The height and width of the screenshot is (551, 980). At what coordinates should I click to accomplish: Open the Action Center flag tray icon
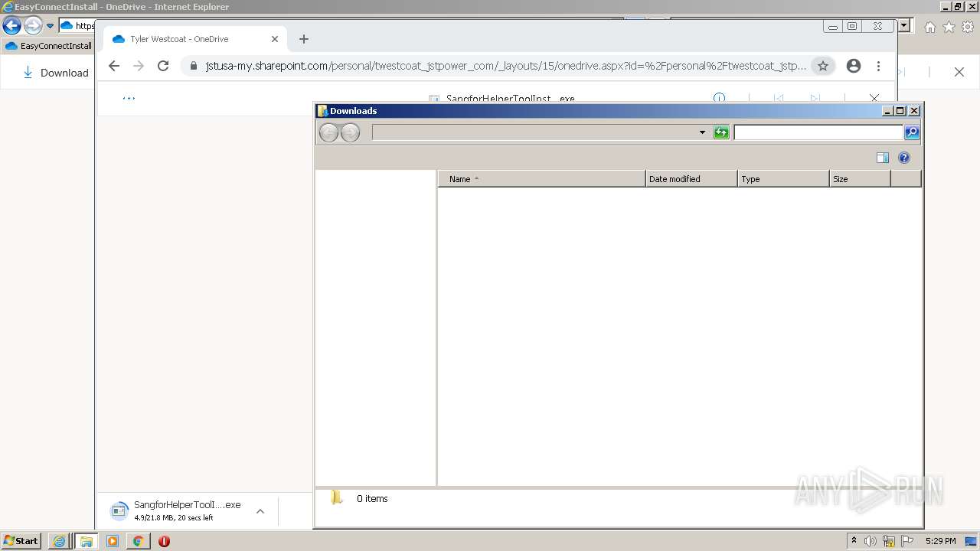click(907, 541)
